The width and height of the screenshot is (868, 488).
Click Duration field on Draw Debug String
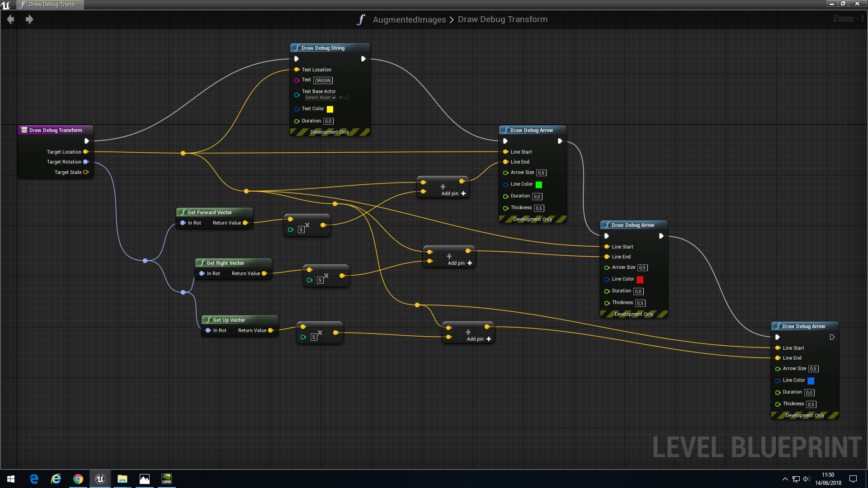(x=328, y=121)
